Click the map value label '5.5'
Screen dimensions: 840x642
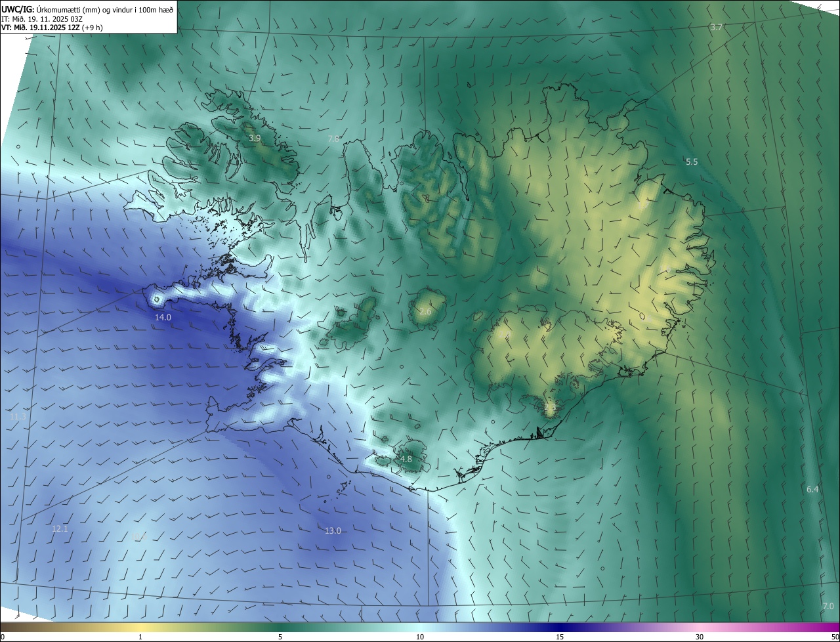(692, 161)
